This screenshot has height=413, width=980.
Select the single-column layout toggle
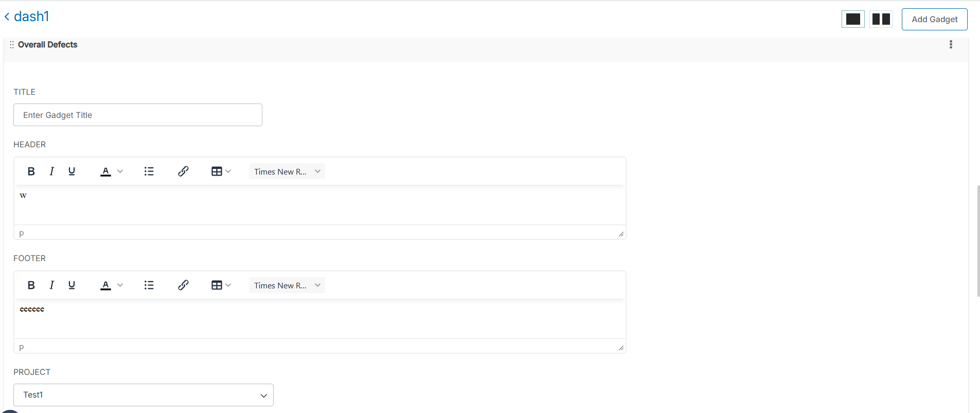pos(852,19)
